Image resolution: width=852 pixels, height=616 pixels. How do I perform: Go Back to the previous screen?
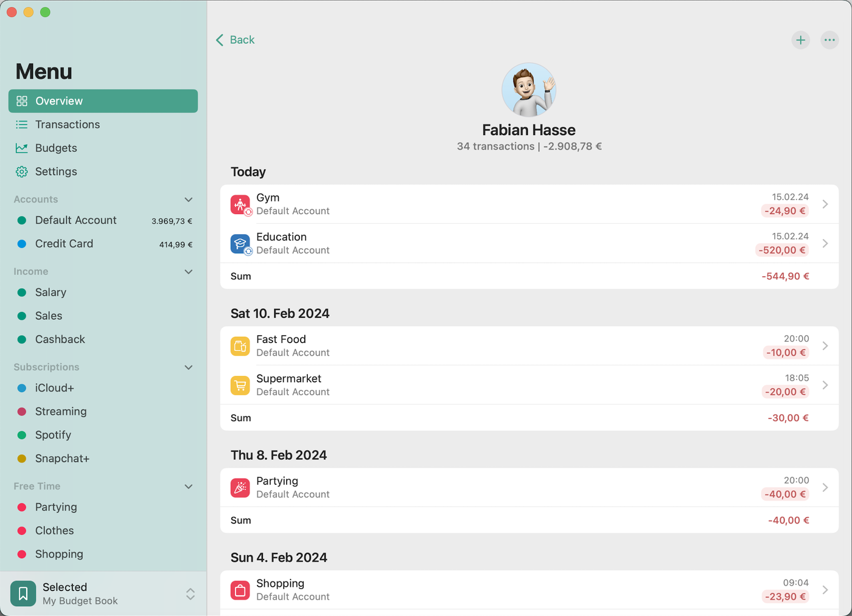(x=236, y=40)
